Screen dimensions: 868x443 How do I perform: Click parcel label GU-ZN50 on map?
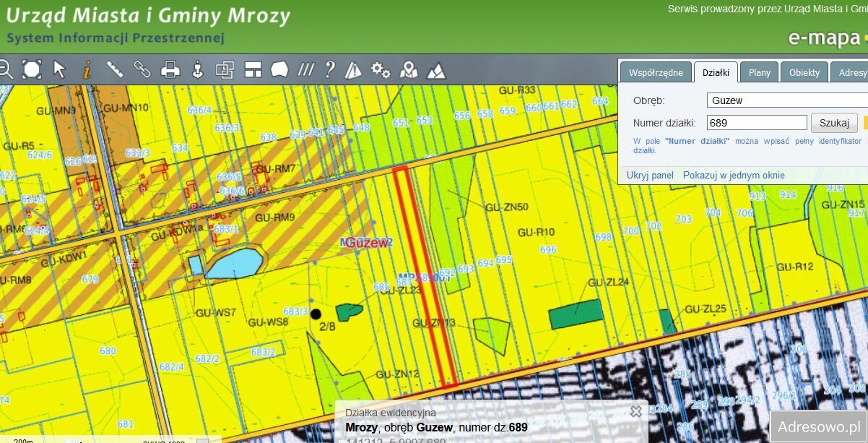pos(507,207)
